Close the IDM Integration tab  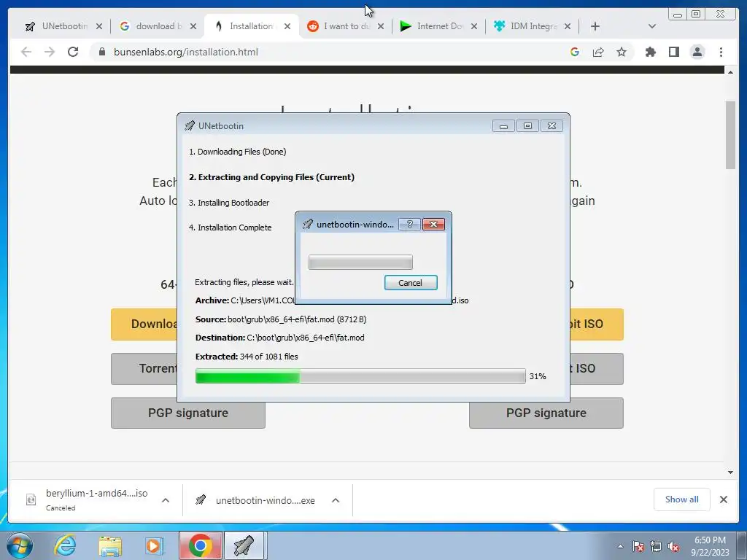[x=568, y=27]
